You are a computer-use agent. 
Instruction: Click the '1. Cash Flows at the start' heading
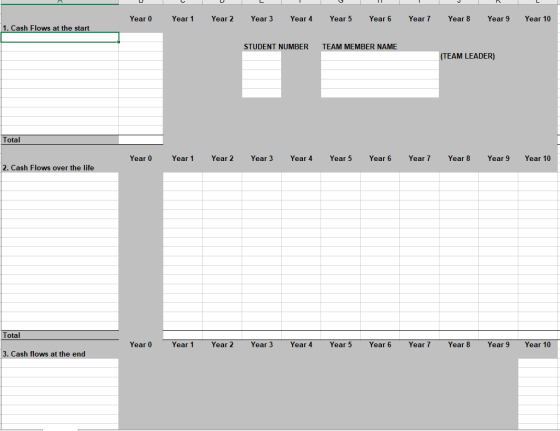pyautogui.click(x=46, y=28)
